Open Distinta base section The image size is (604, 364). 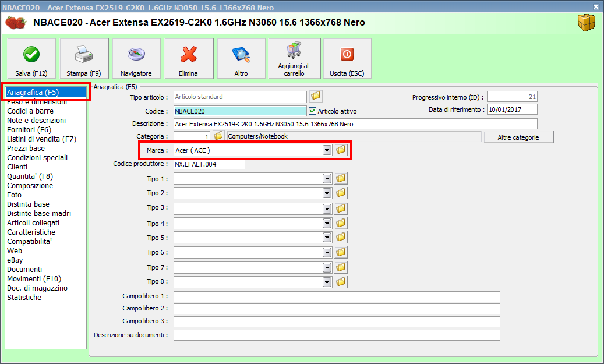tap(28, 204)
